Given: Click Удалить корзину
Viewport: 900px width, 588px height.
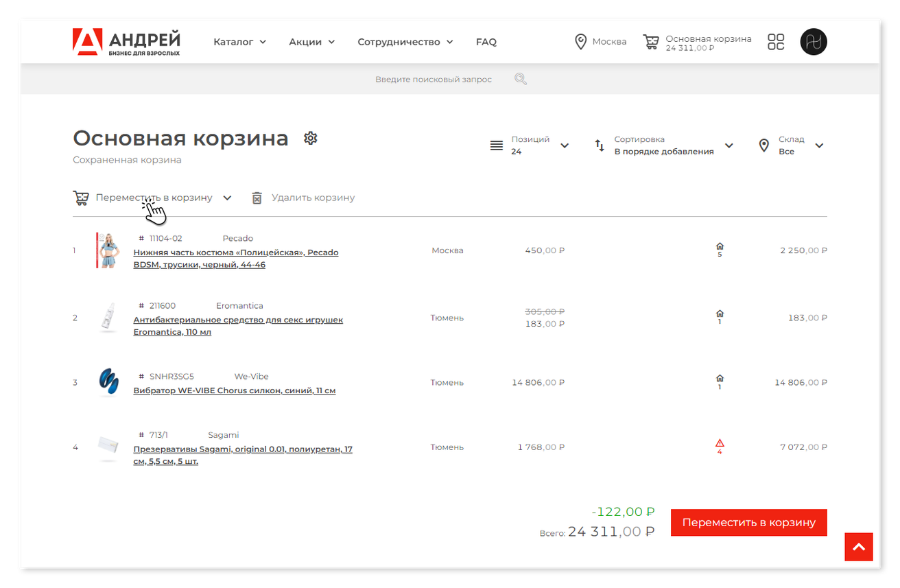Looking at the screenshot, I should point(313,198).
